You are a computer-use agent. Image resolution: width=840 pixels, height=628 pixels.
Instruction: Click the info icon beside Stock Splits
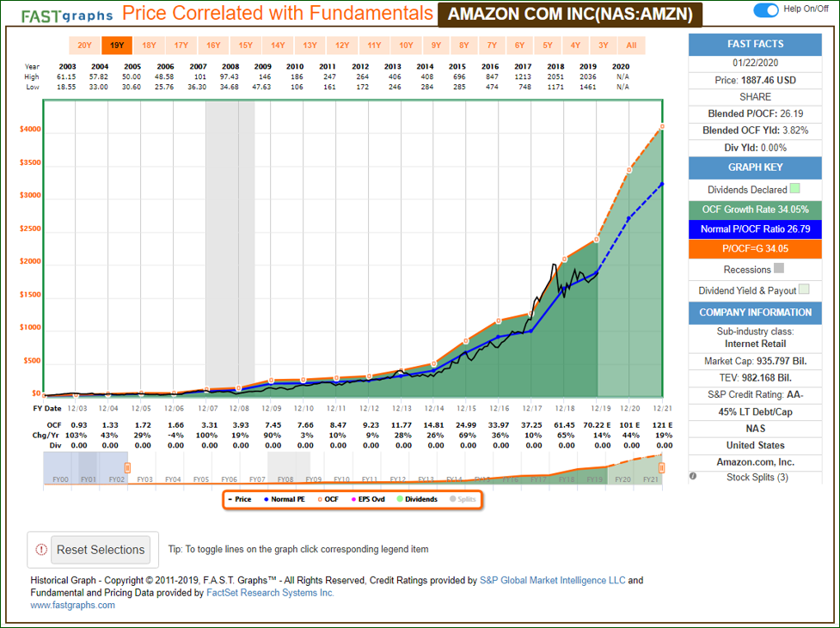coord(693,477)
